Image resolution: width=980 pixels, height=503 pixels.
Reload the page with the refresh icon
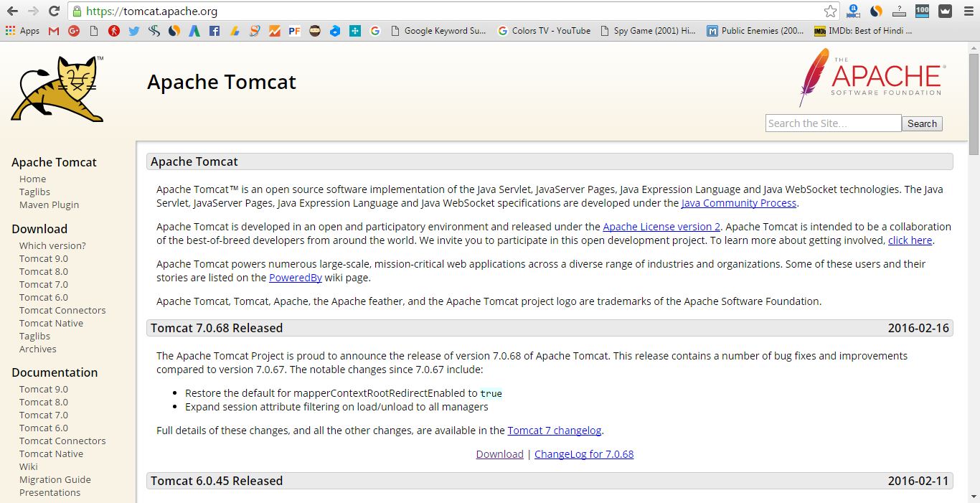click(x=54, y=11)
